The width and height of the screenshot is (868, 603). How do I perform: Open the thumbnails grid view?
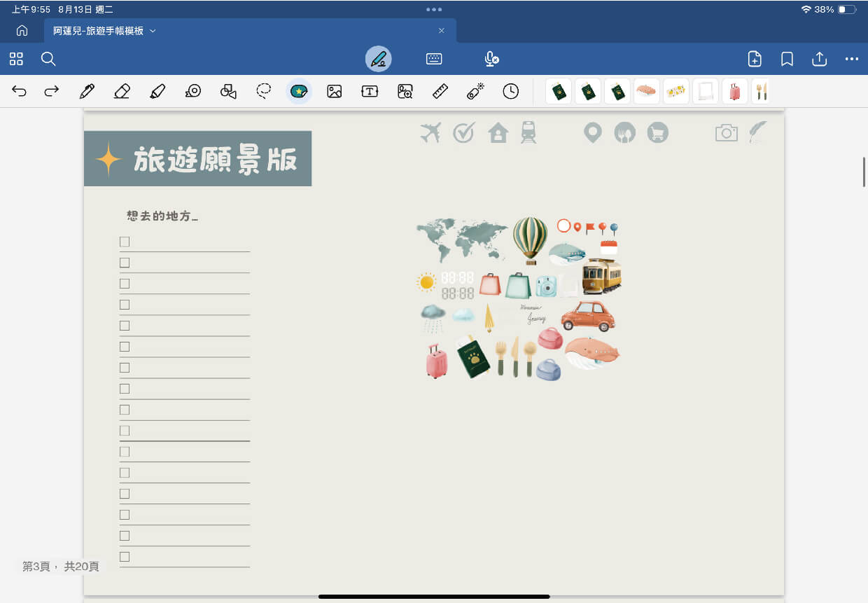click(16, 59)
